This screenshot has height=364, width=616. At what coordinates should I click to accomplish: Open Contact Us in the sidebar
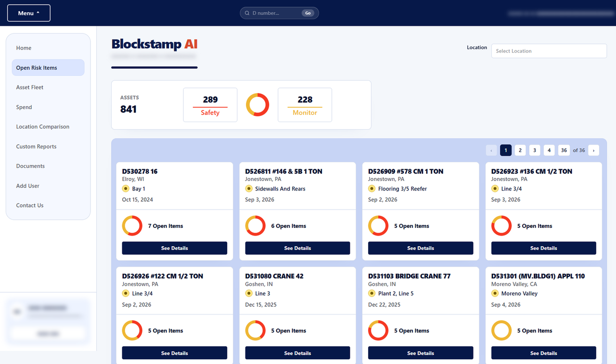(48, 205)
